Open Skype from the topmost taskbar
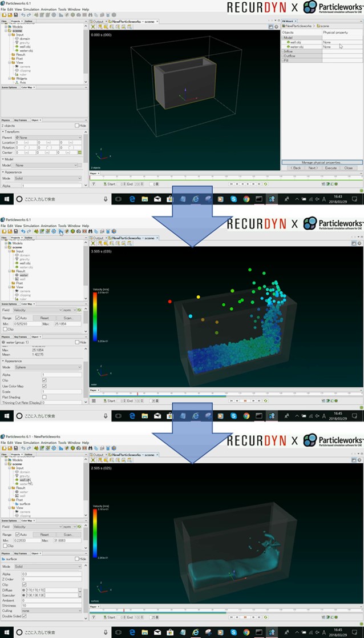Viewport: 364px width, 638px height. (x=234, y=199)
